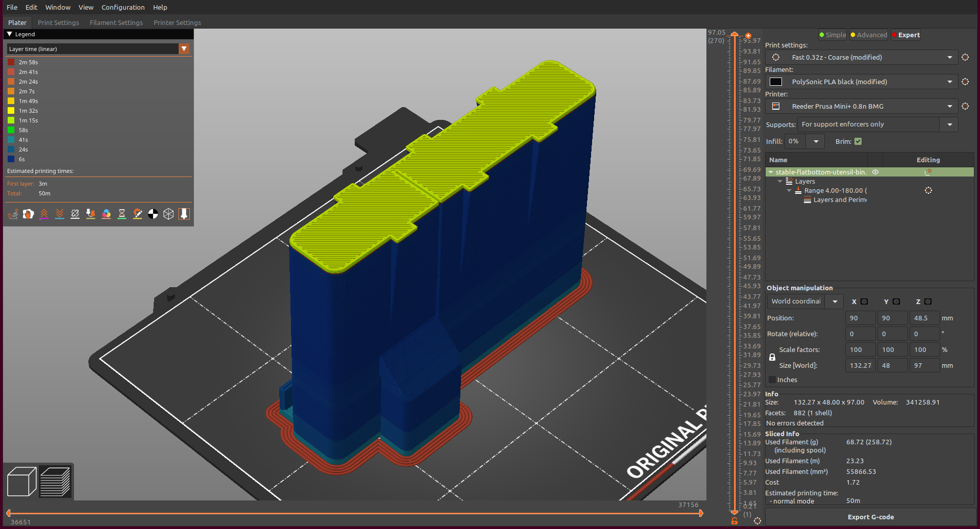Collapse the Layers tree node
The height and width of the screenshot is (529, 980).
click(780, 181)
